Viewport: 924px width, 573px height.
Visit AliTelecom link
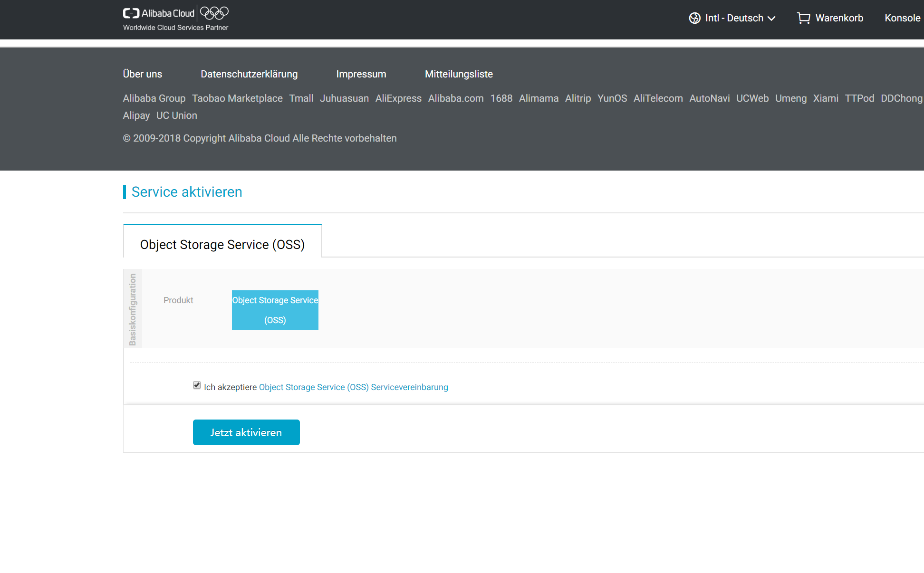(x=658, y=98)
